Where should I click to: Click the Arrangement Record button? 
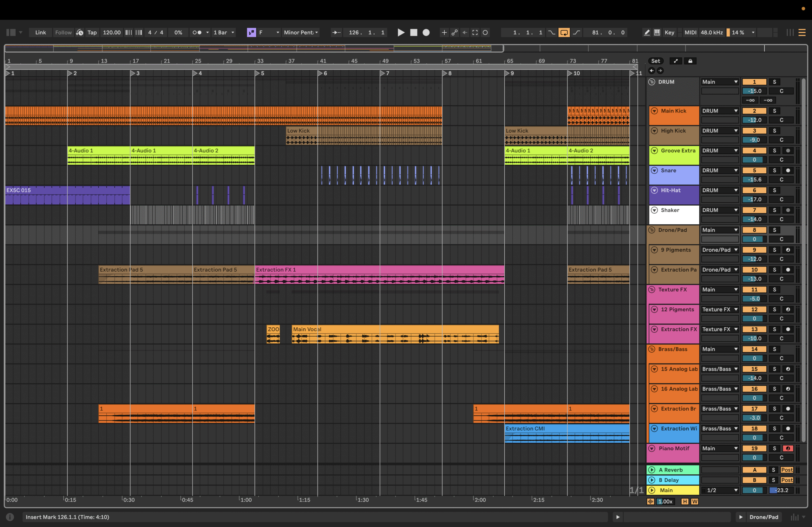(x=426, y=32)
